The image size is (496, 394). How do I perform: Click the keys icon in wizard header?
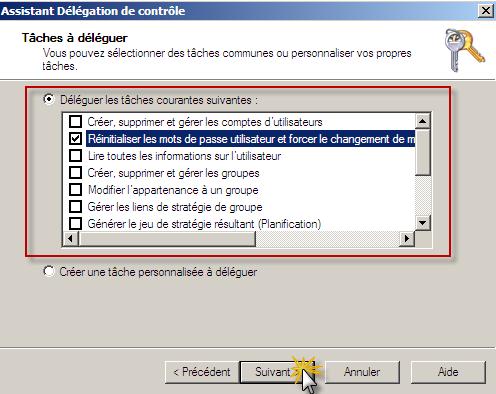[464, 50]
